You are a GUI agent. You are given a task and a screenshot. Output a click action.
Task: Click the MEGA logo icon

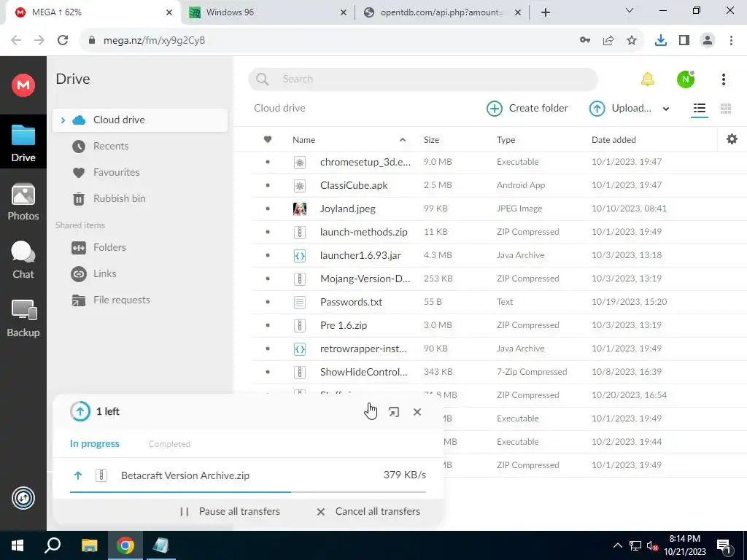point(23,85)
